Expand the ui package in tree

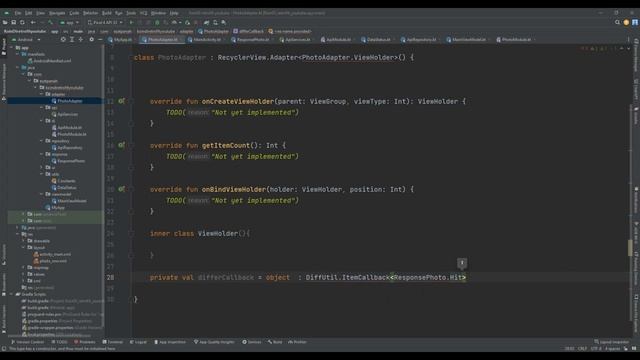click(x=41, y=167)
